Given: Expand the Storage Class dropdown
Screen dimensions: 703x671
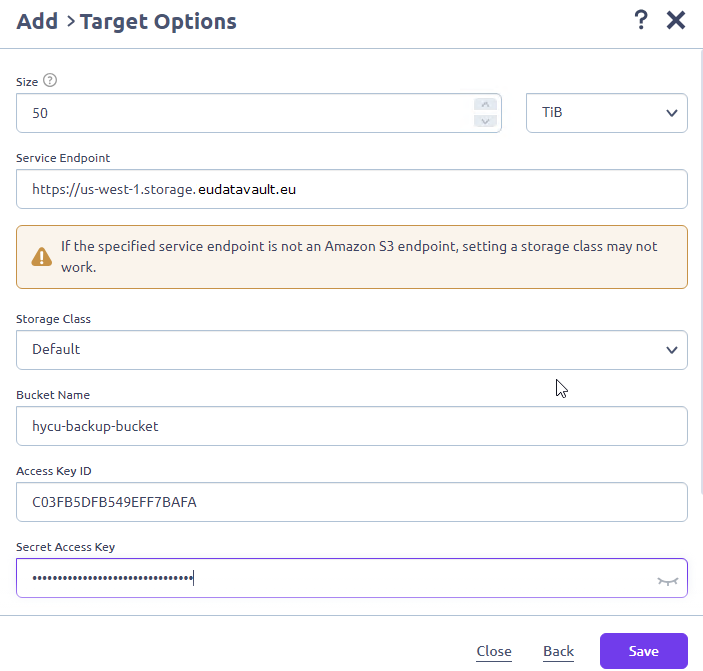Looking at the screenshot, I should [x=352, y=350].
